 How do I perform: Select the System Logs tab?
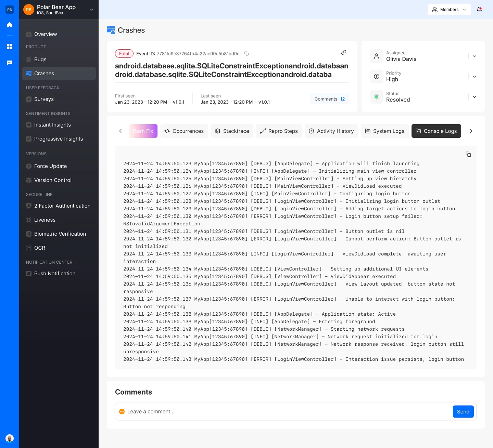coord(384,131)
